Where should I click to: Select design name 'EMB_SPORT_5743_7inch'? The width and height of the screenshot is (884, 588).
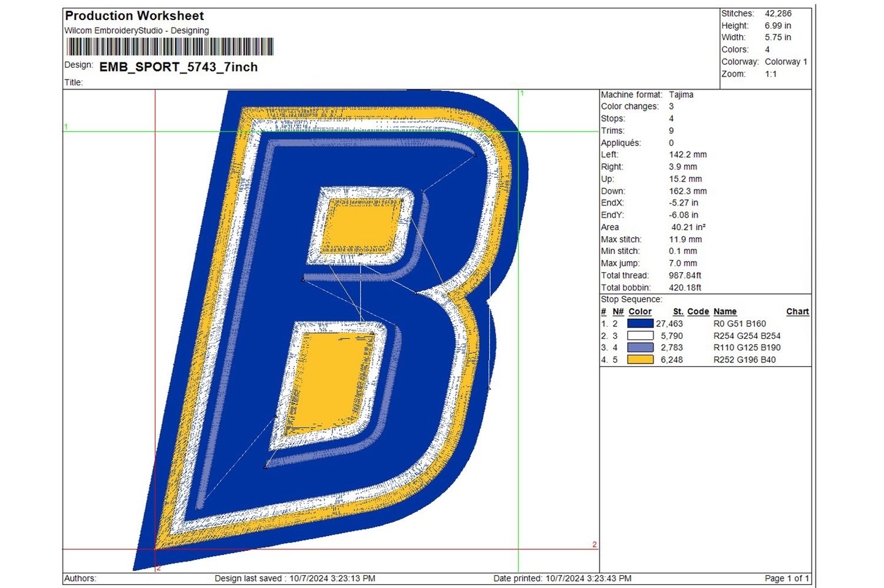coord(179,67)
